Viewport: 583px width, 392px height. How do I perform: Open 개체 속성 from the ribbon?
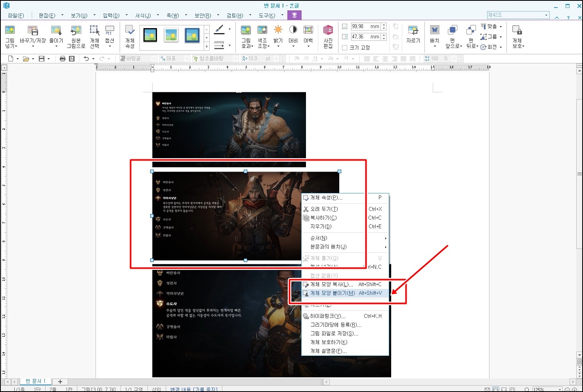click(130, 36)
